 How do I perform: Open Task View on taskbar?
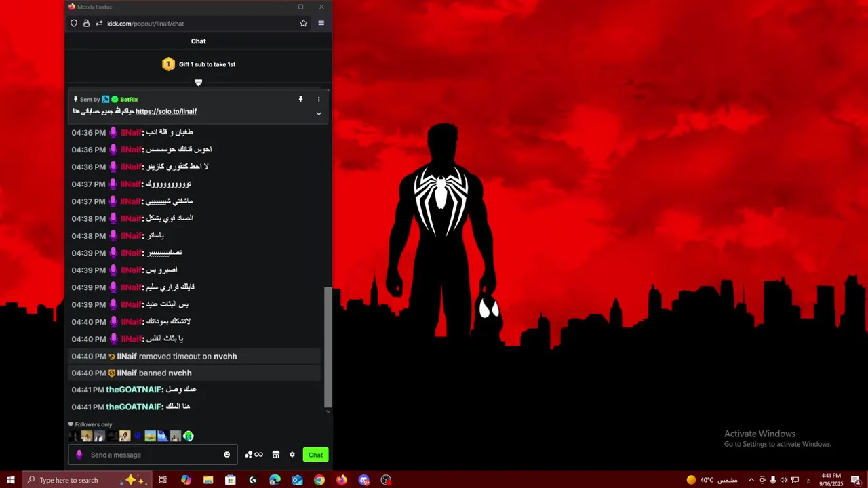pos(163,480)
